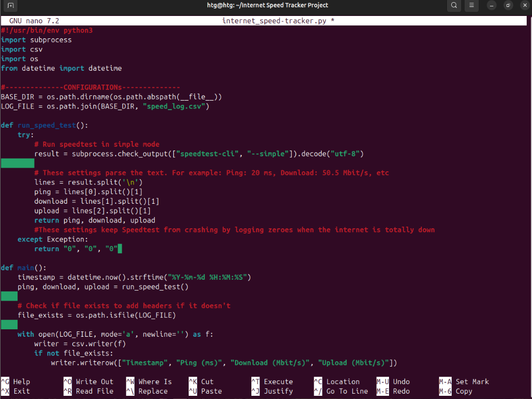Click the 'import csv' line
This screenshot has height=399, width=532.
pyautogui.click(x=22, y=49)
